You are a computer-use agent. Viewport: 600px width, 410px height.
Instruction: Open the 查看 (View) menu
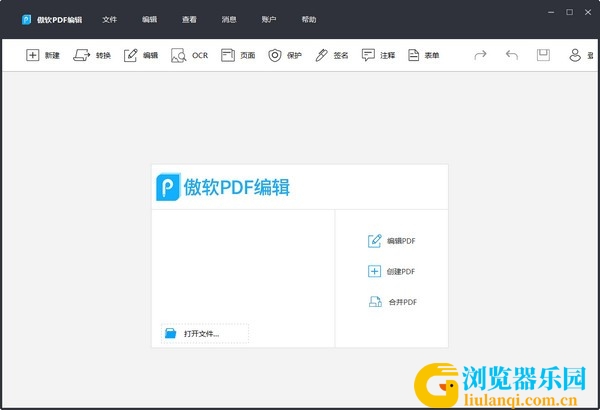pyautogui.click(x=189, y=20)
